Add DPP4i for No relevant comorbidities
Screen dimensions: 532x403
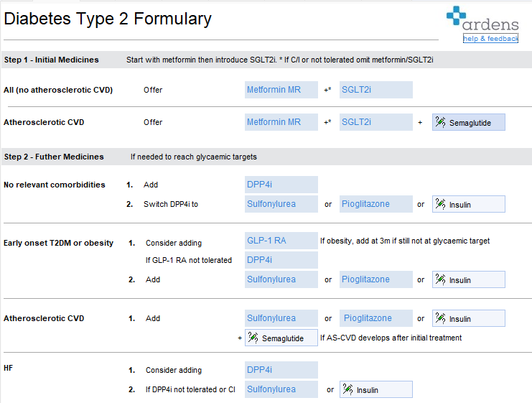coord(281,185)
